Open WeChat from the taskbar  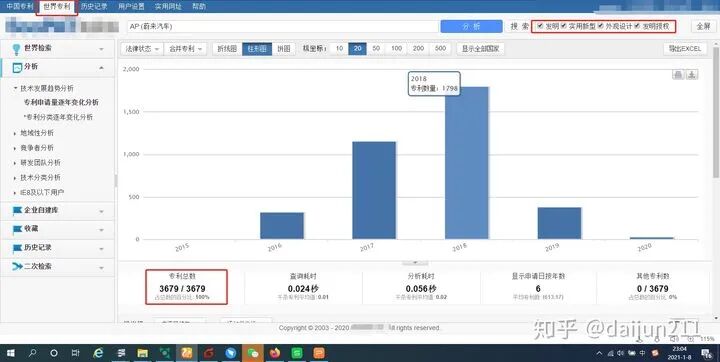(x=253, y=353)
